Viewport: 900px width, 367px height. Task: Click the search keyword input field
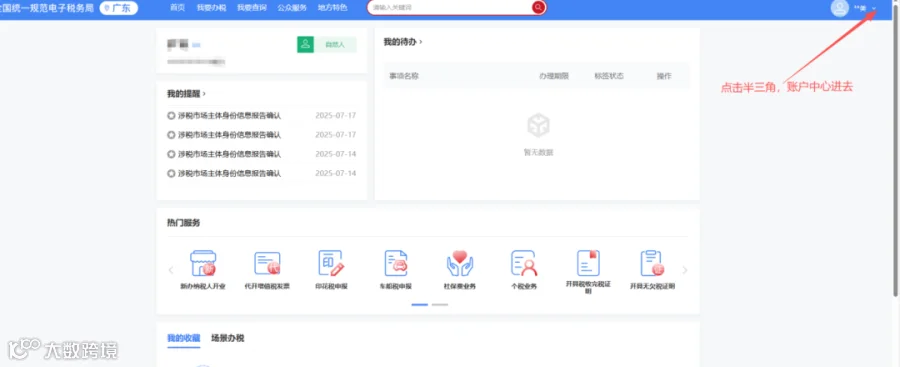coord(450,7)
